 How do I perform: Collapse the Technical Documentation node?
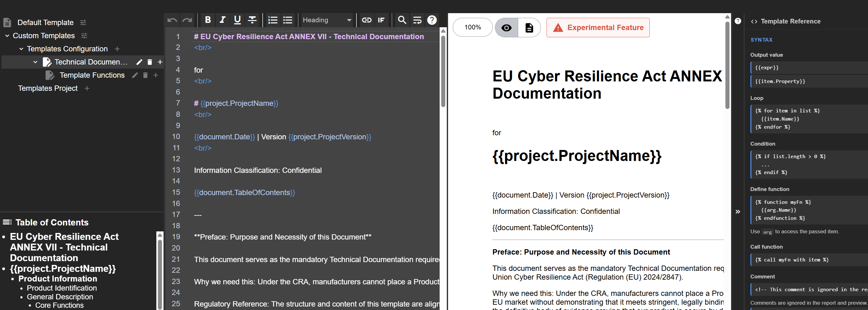(x=35, y=62)
